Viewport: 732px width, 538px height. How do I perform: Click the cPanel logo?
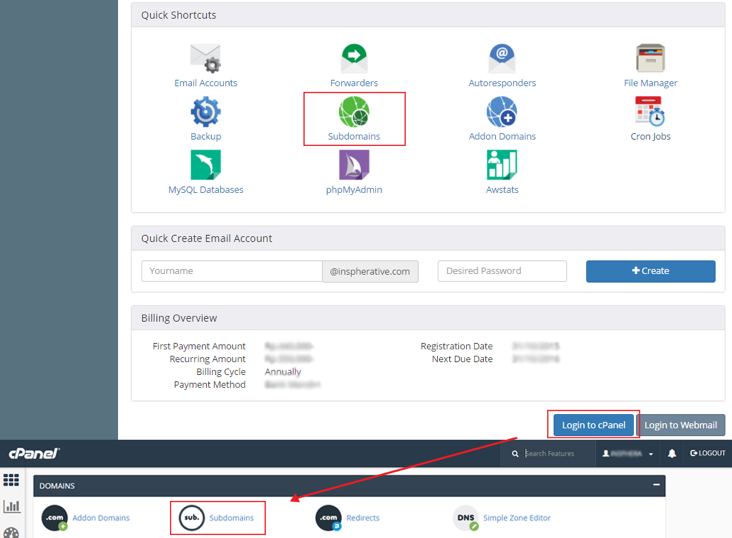[x=34, y=453]
